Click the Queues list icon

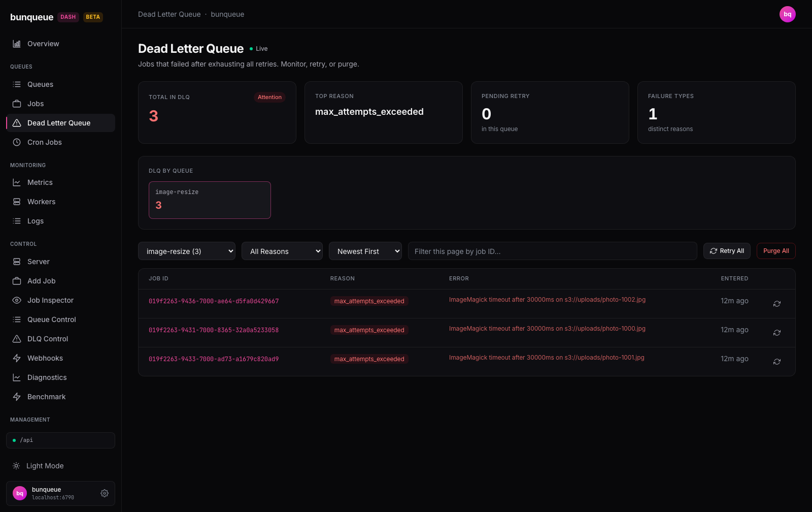(17, 84)
